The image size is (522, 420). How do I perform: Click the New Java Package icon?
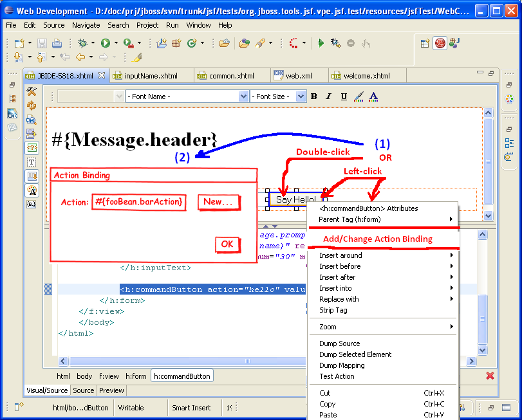pyautogui.click(x=176, y=43)
